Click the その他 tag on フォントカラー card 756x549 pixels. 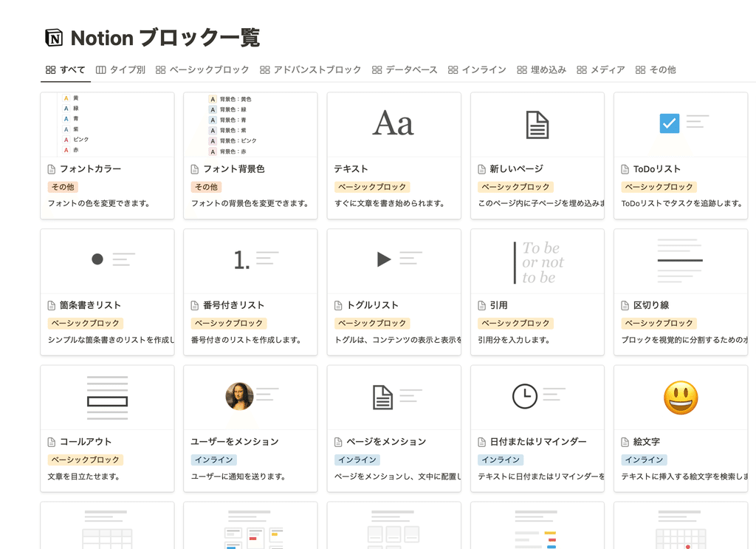[x=63, y=187]
